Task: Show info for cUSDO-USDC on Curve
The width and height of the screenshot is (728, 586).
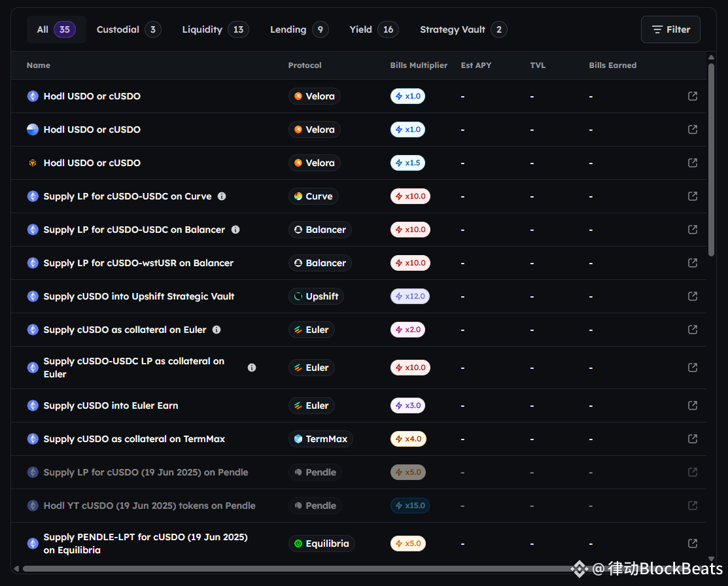Action: click(x=222, y=196)
